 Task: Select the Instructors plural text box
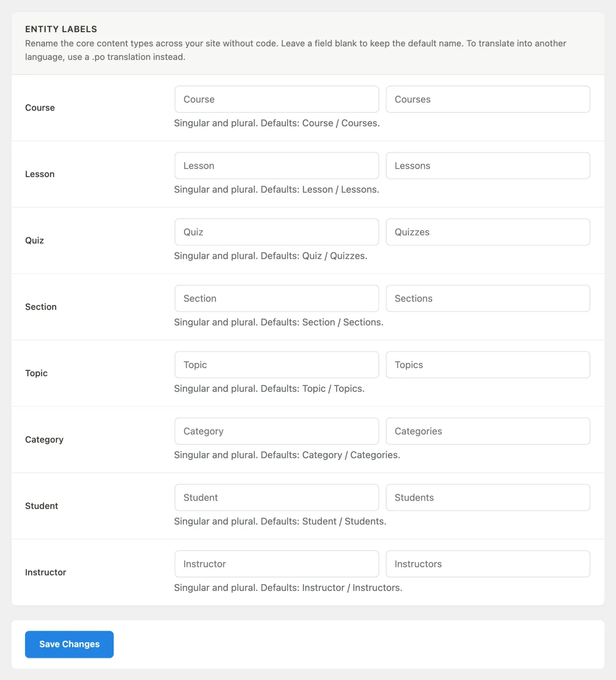tap(488, 564)
